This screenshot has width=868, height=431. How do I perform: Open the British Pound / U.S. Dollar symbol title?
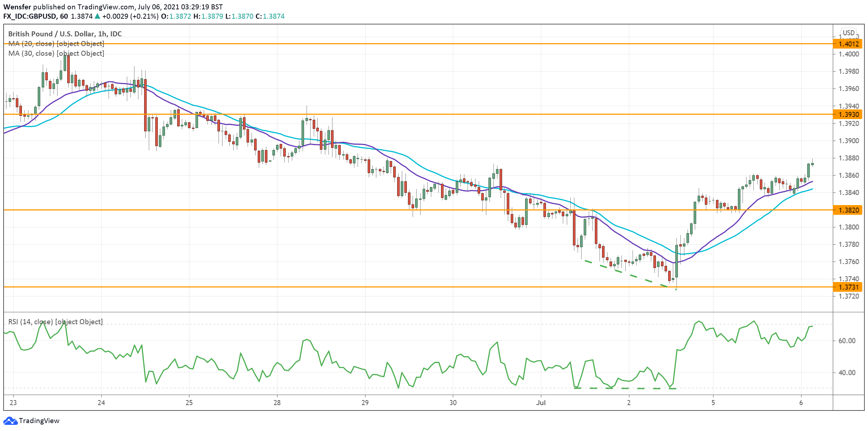pyautogui.click(x=65, y=34)
